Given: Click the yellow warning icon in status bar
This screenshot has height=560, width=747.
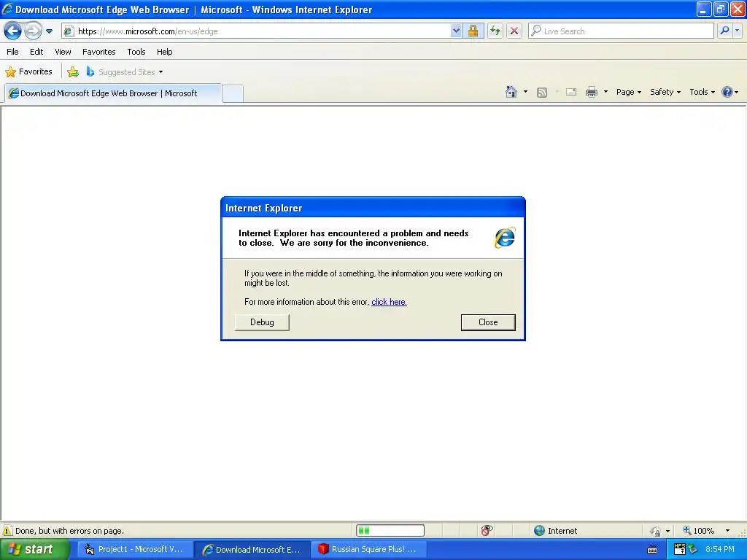Looking at the screenshot, I should [x=7, y=531].
